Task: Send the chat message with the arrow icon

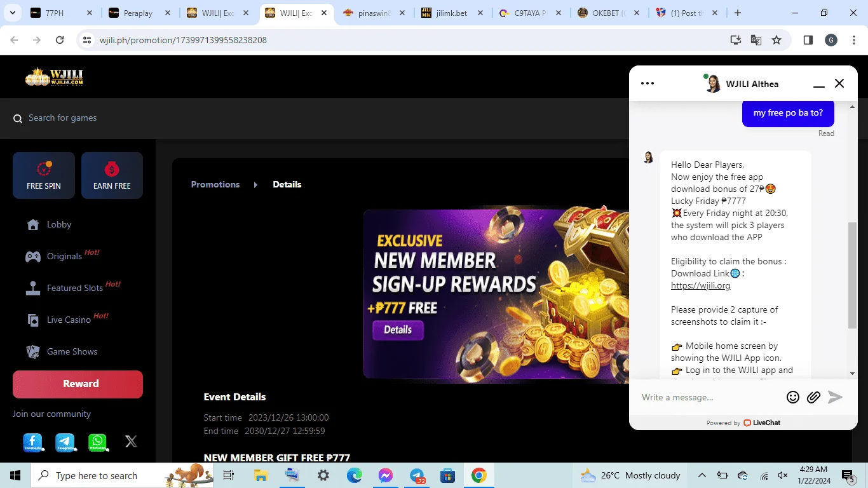Action: pos(835,397)
